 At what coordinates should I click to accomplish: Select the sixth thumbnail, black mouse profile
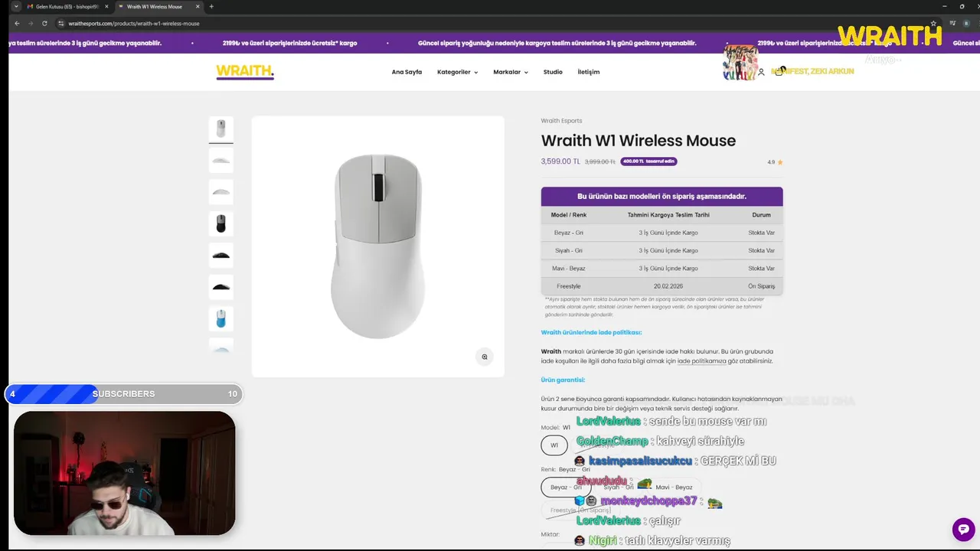coord(221,287)
